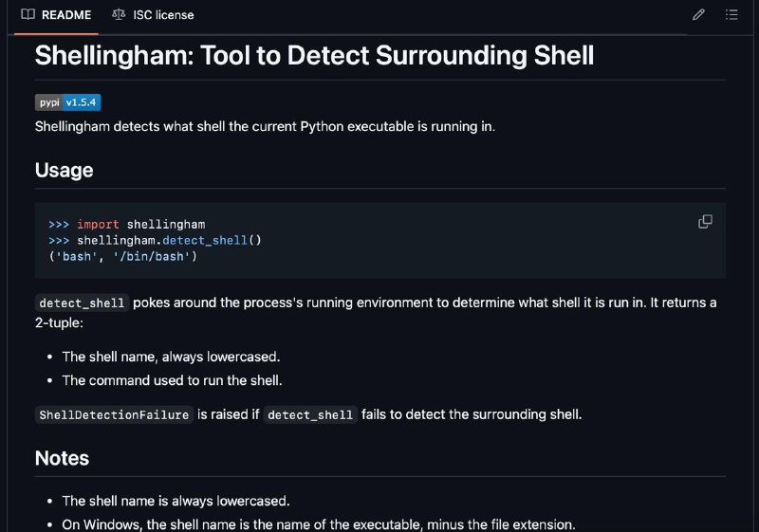Click the book icon beside README
Viewport: 759px width, 532px height.
coord(28,14)
